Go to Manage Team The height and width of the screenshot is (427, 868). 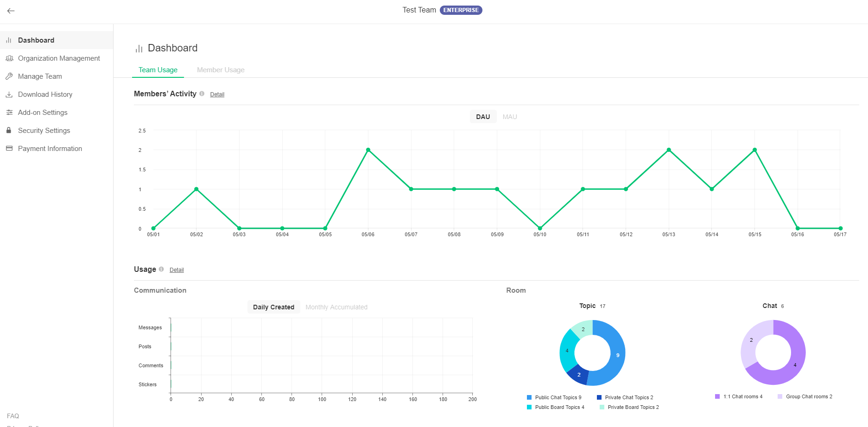pos(57,76)
